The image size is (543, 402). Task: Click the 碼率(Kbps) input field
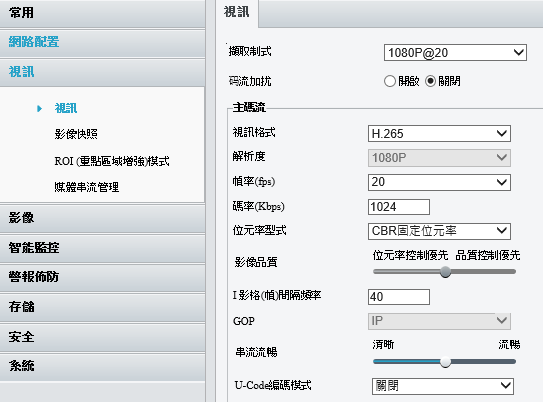coord(399,207)
